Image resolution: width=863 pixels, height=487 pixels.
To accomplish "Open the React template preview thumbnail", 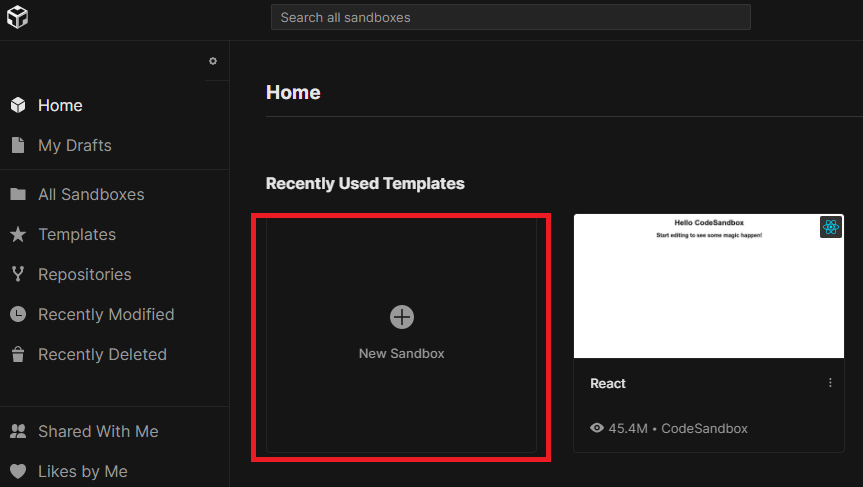I will (708, 286).
